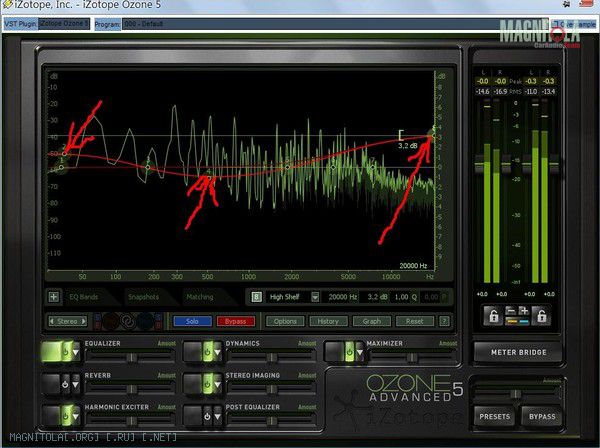Click the plus icon to add an EQ band
This screenshot has width=600, height=448.
tap(54, 296)
